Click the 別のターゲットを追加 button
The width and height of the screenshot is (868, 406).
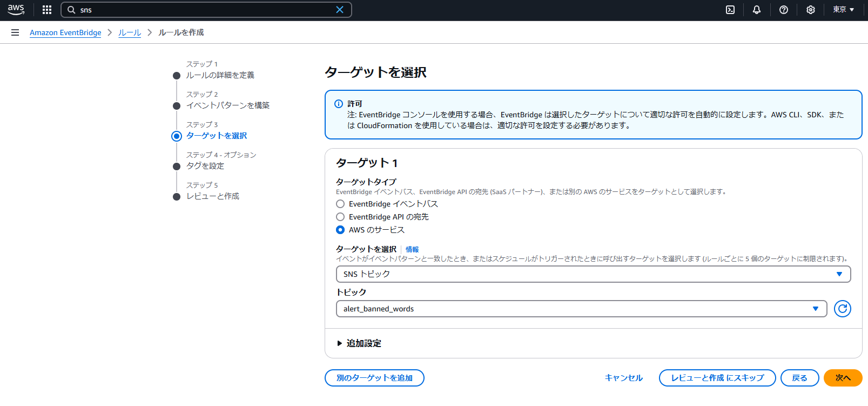click(374, 378)
